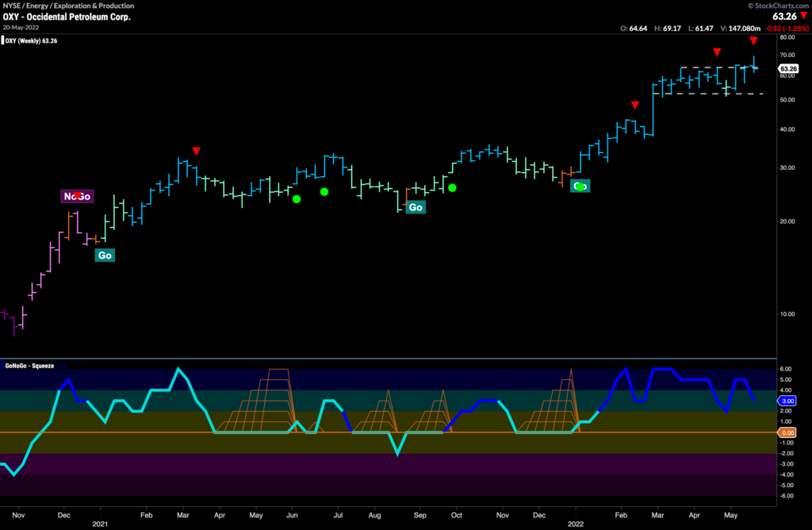Click the GoNoGo - Squeeze indicator label
Image resolution: width=812 pixels, height=530 pixels.
pos(29,366)
